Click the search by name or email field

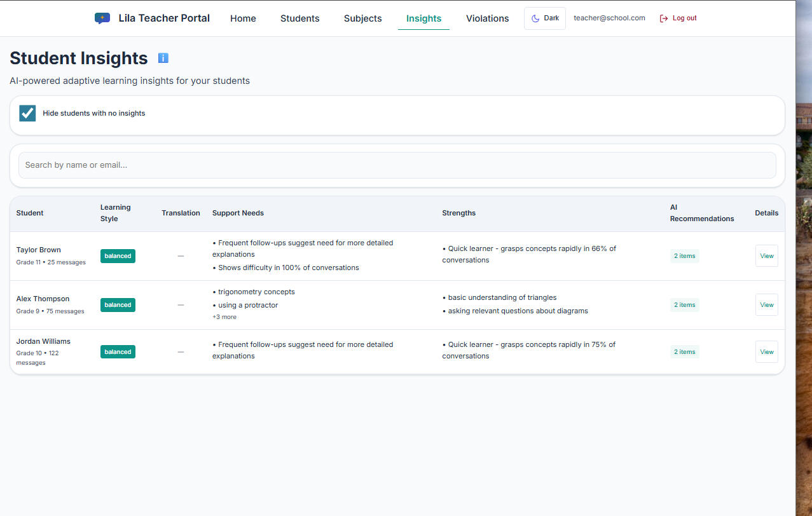click(397, 165)
